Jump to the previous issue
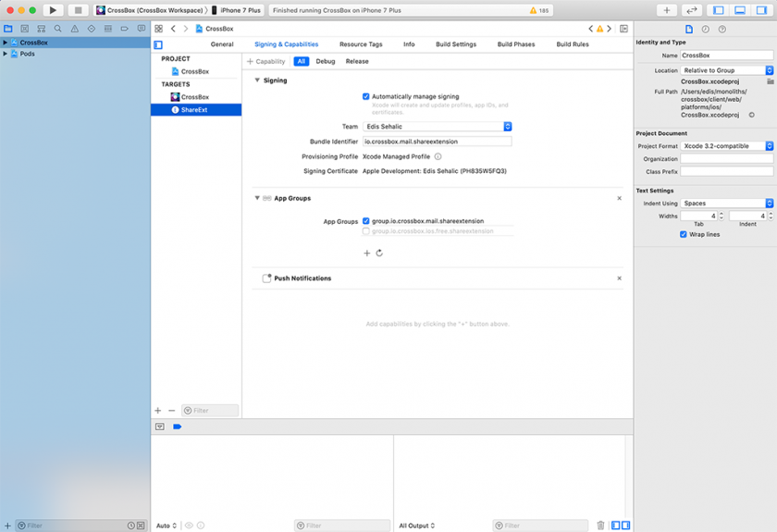 pyautogui.click(x=591, y=29)
